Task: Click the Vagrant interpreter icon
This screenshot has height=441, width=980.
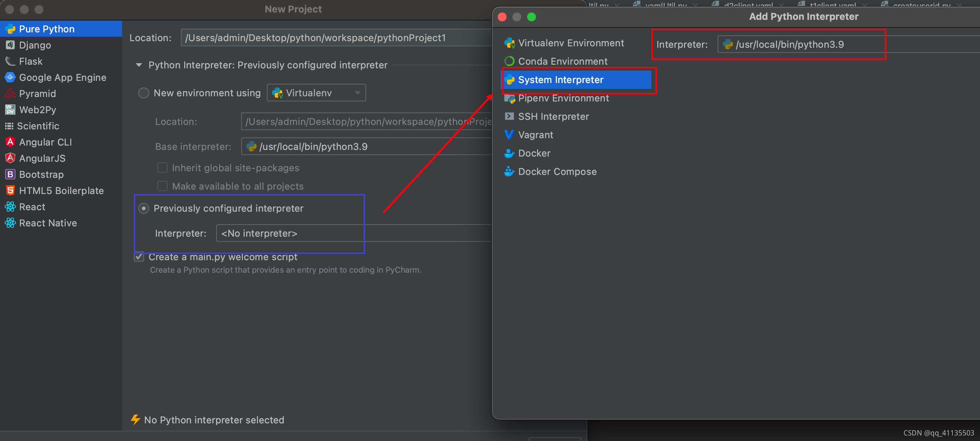Action: tap(509, 135)
